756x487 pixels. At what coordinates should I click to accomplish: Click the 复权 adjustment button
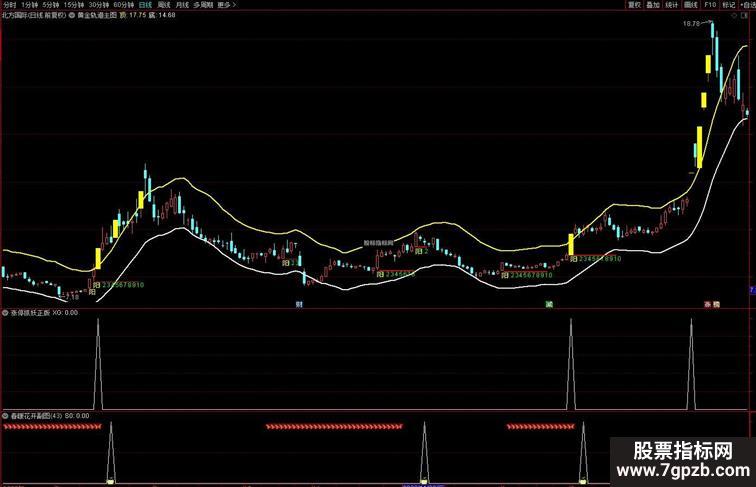(634, 4)
